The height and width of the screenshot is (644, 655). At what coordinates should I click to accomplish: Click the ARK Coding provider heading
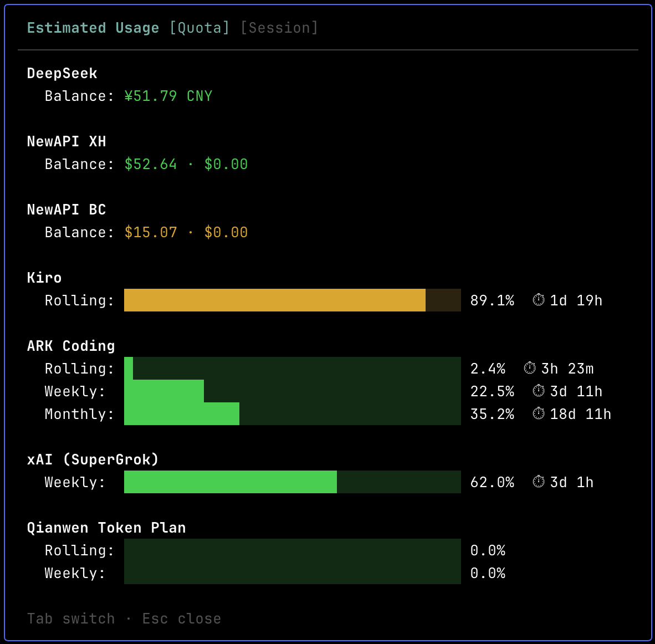click(x=71, y=346)
